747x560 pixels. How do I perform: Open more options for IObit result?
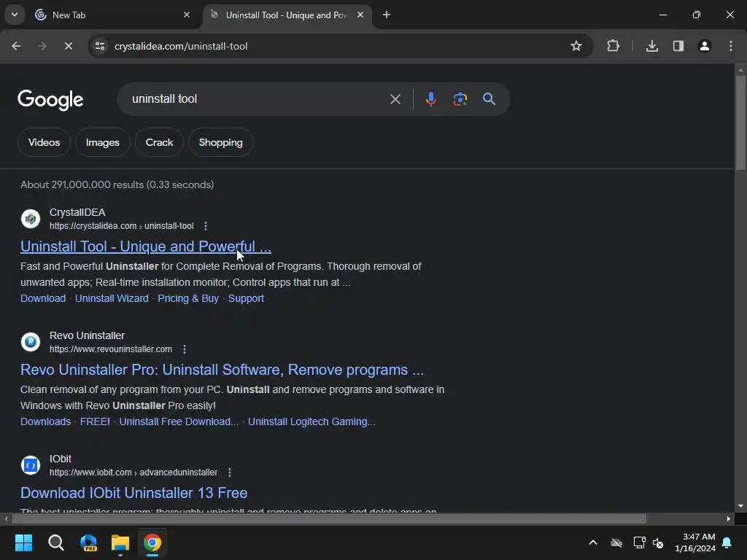pyautogui.click(x=230, y=472)
